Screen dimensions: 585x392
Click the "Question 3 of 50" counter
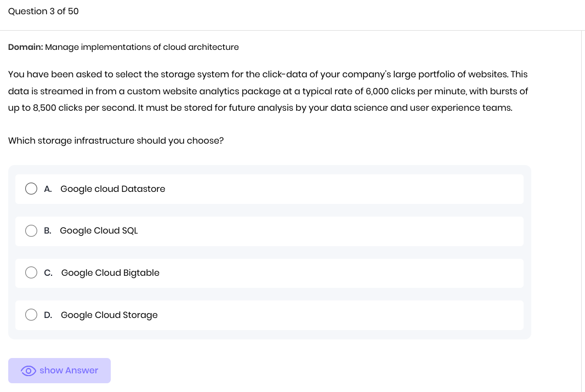[43, 11]
